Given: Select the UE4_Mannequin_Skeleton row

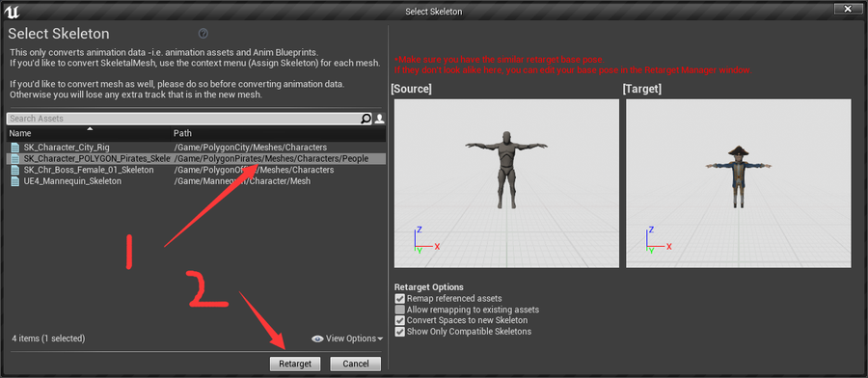Looking at the screenshot, I should (x=196, y=181).
